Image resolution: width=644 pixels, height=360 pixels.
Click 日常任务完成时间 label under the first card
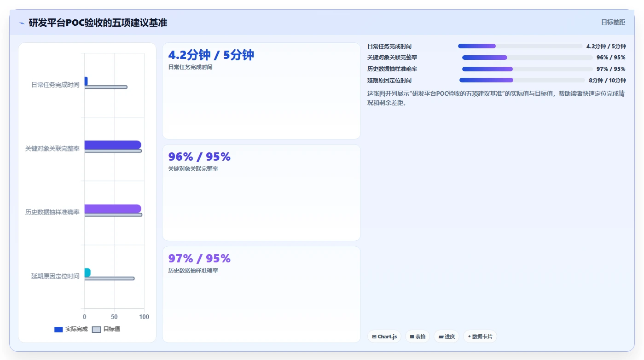(x=191, y=67)
